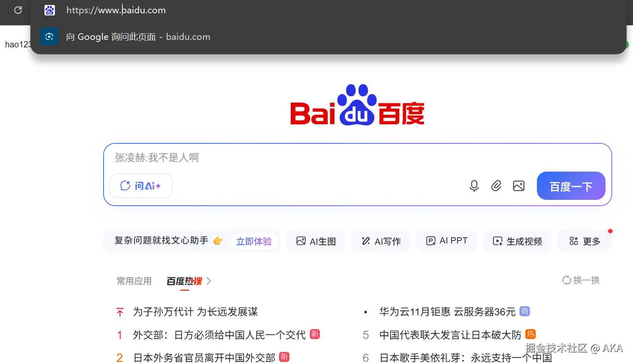
Task: Click the 立即体验 link
Action: point(254,241)
